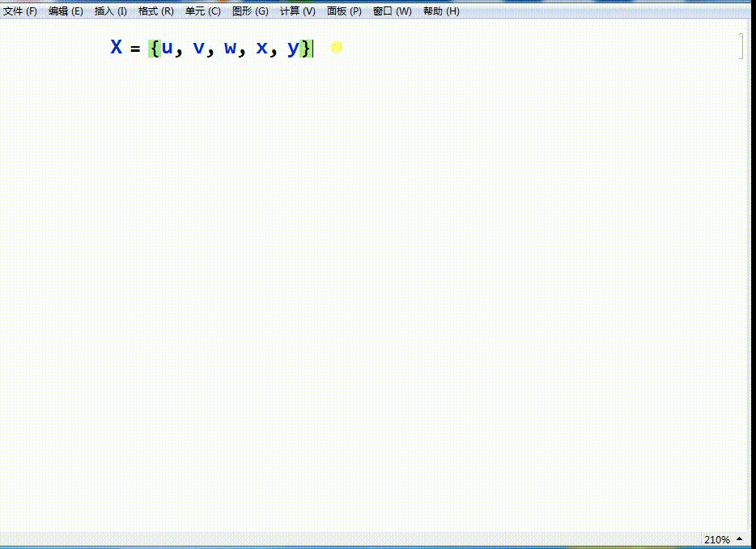Viewport: 756px width, 549px height.
Task: Click the variable X in the input cell
Action: (117, 47)
